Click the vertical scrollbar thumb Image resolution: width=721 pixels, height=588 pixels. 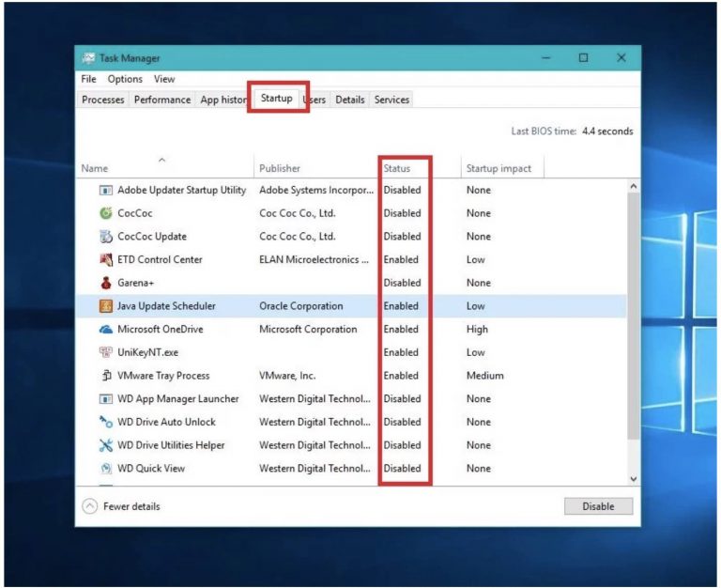[633, 316]
